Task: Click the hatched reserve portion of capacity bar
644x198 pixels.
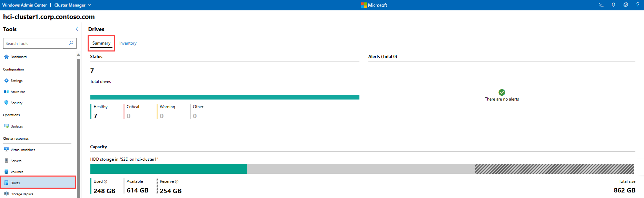Action: [x=554, y=169]
